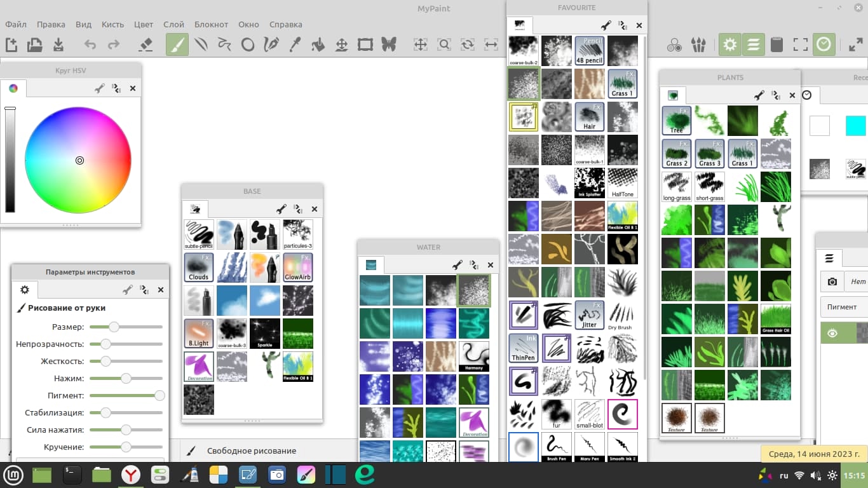Viewport: 868px width, 488px height.
Task: Select the color picker eyedropper tool
Action: (294, 44)
